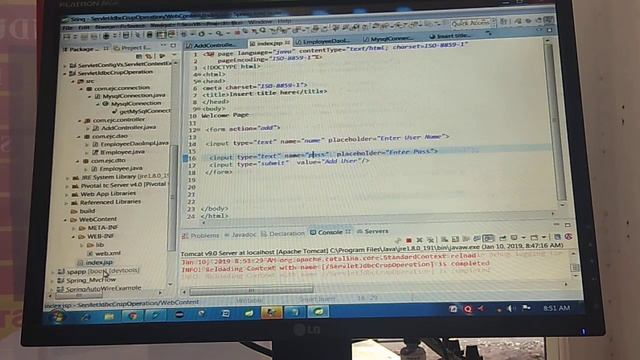Collapse the ServletJdbcCrupOperation project node
The width and height of the screenshot is (640, 360).
click(65, 73)
